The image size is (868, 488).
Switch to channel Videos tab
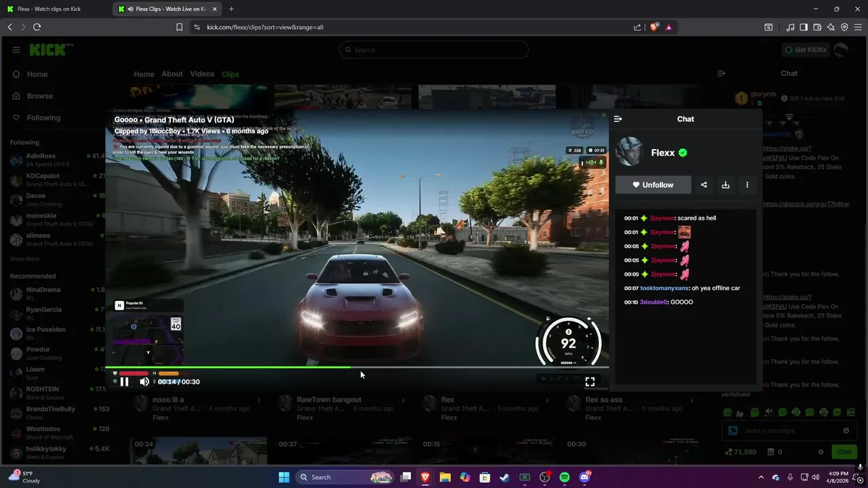(x=202, y=74)
